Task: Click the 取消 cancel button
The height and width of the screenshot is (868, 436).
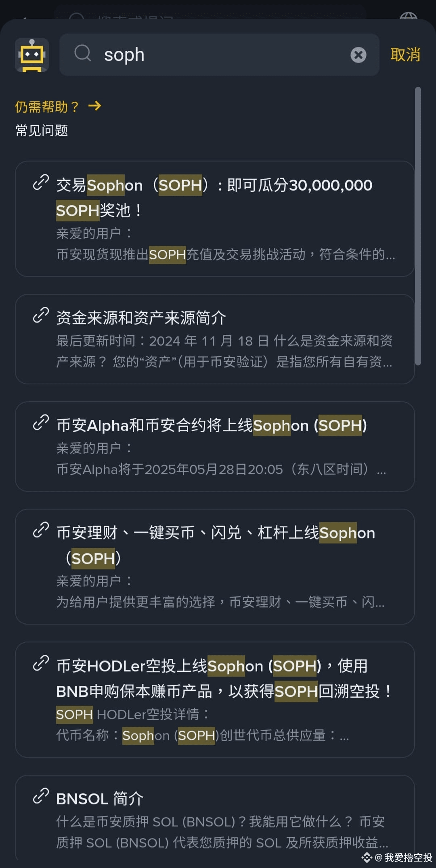Action: (x=405, y=55)
